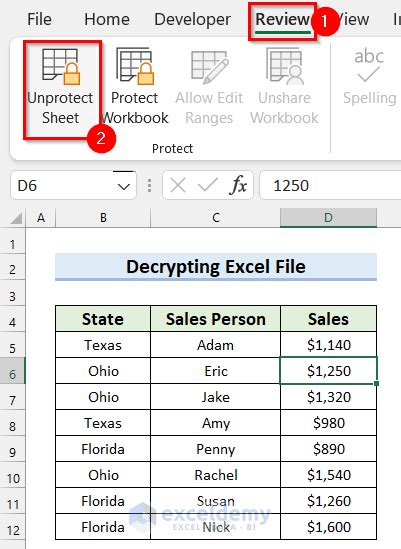
Task: Select the Review tab
Action: coord(282,19)
